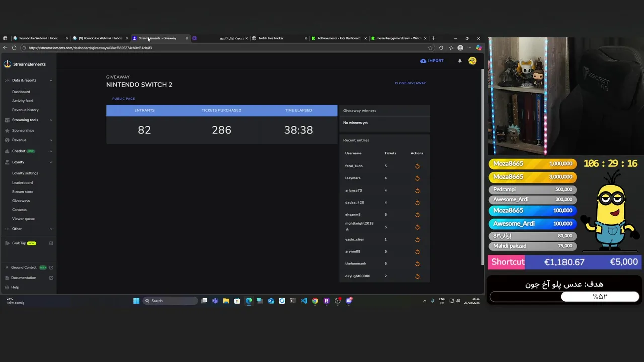Click the refresh icon for dadaa_420 entry
The image size is (644, 362).
(417, 203)
